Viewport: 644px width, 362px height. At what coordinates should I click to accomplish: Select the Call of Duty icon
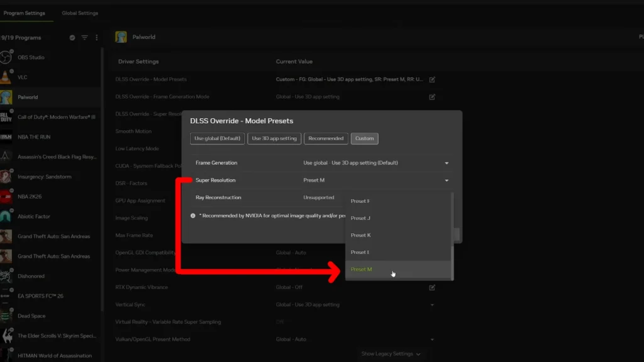[x=6, y=117]
